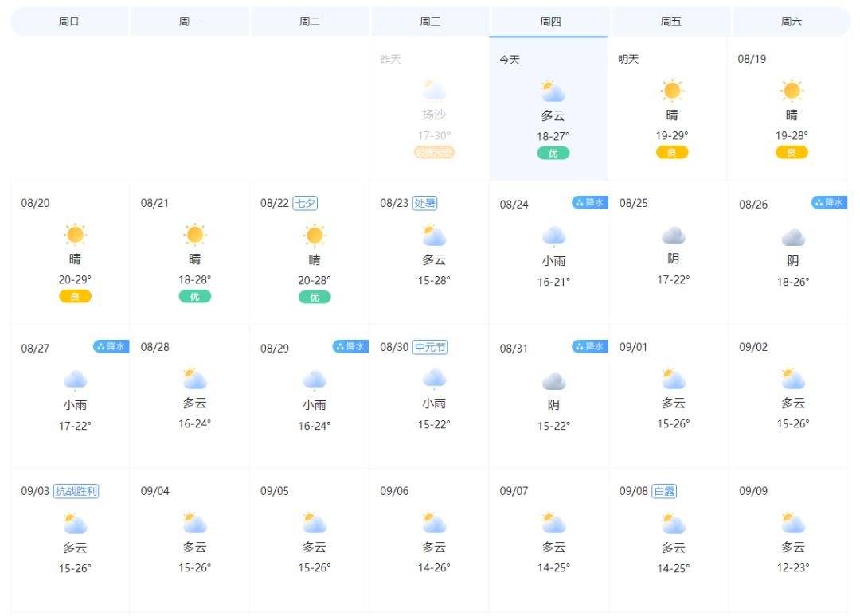Select the 明天 forecast cell

click(669, 107)
